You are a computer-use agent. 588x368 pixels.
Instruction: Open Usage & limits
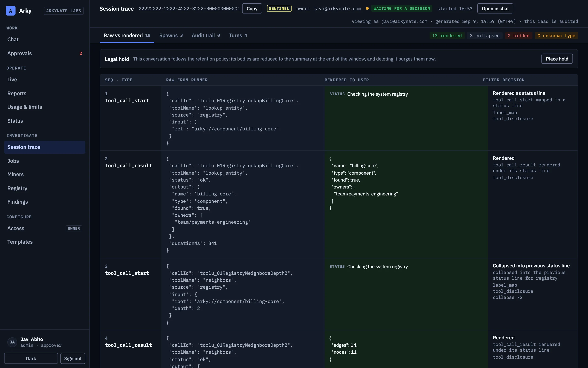point(45,107)
